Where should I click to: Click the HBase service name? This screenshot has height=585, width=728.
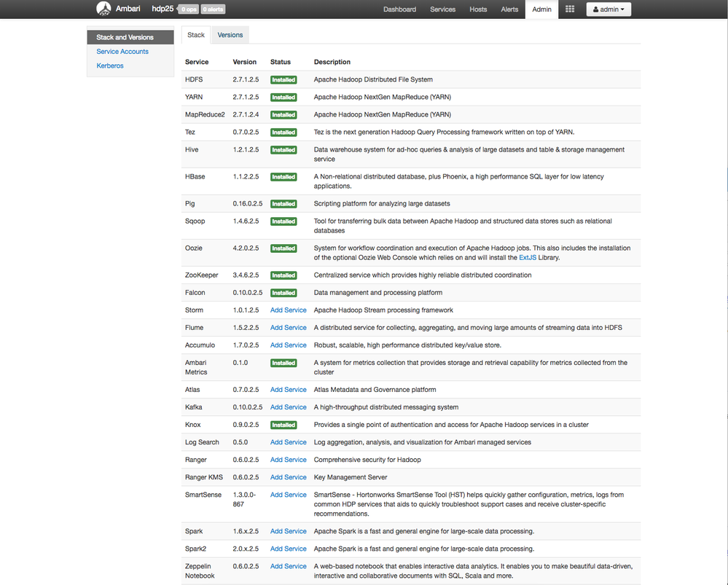(195, 176)
